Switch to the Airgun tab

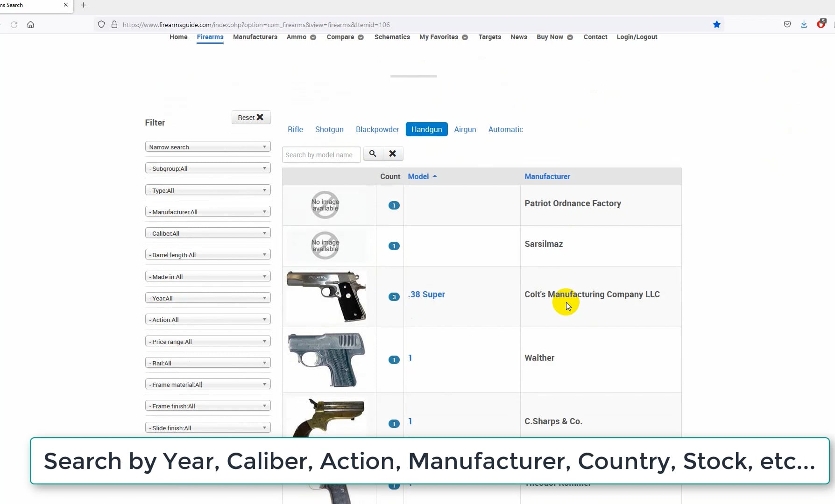(x=465, y=129)
